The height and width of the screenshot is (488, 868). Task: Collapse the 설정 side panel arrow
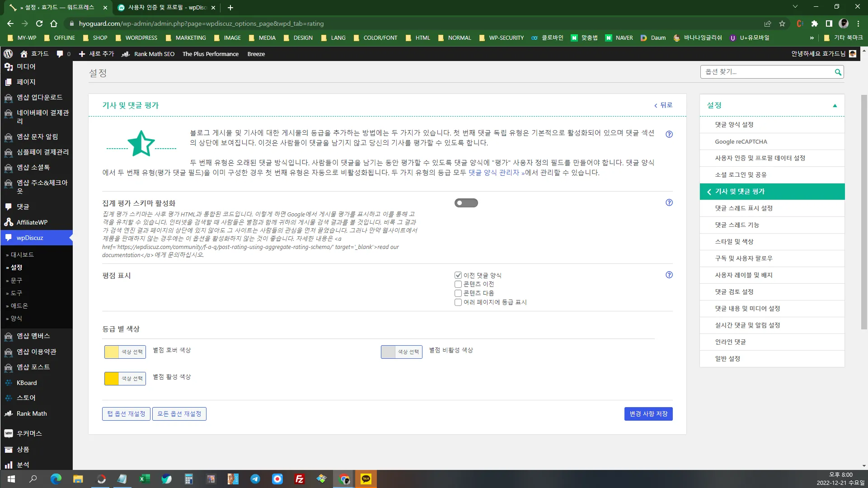[x=835, y=105]
